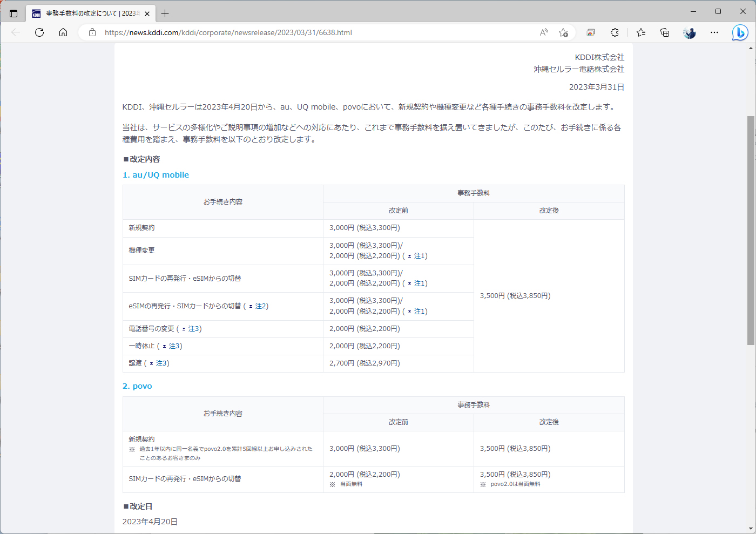Image resolution: width=756 pixels, height=534 pixels.
Task: Open a new tab with plus button
Action: (165, 13)
